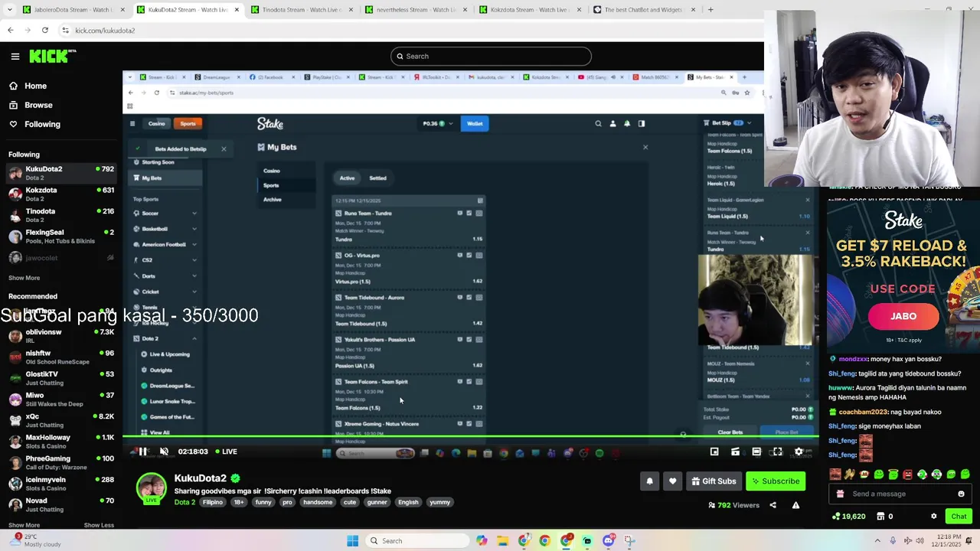Open File Explorer from the taskbar

pyautogui.click(x=502, y=541)
